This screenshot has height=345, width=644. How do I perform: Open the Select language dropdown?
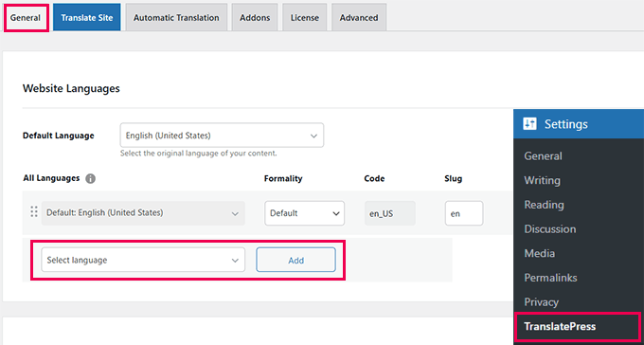click(143, 260)
